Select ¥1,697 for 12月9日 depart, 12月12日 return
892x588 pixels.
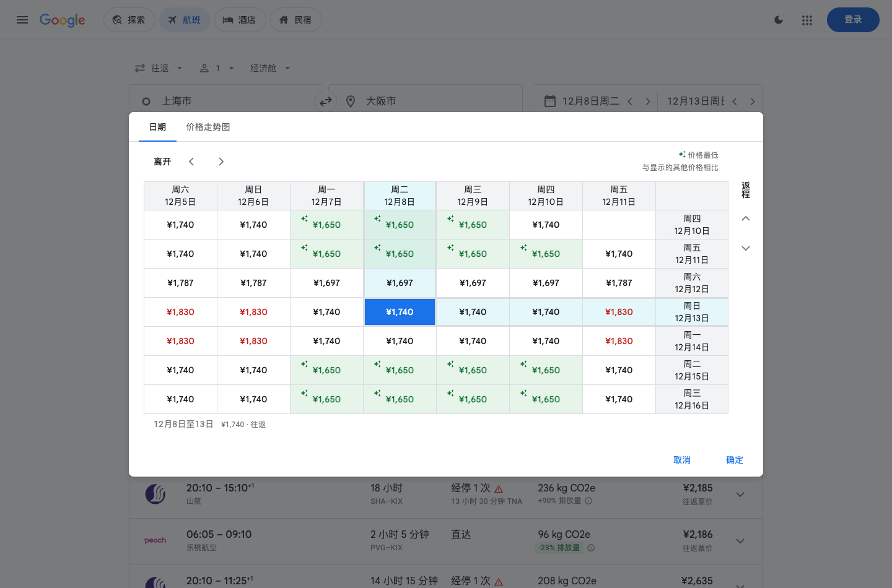click(473, 283)
